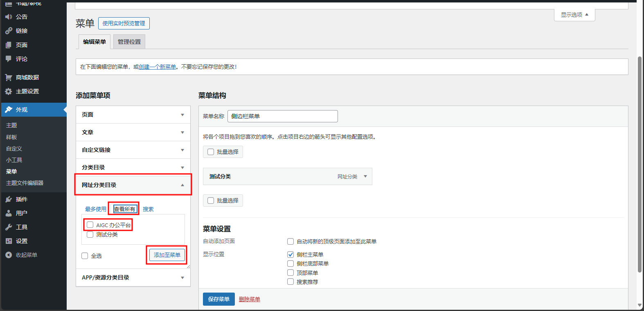The width and height of the screenshot is (644, 311).
Task: Select the 最多使用 tab
Action: 96,209
